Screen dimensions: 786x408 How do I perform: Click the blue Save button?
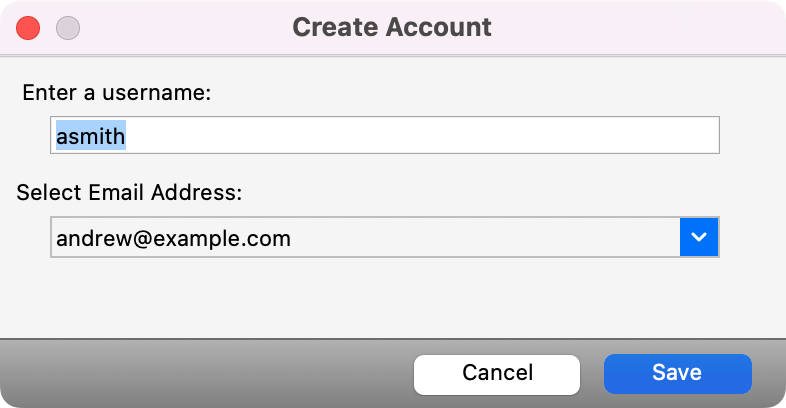[x=677, y=373]
